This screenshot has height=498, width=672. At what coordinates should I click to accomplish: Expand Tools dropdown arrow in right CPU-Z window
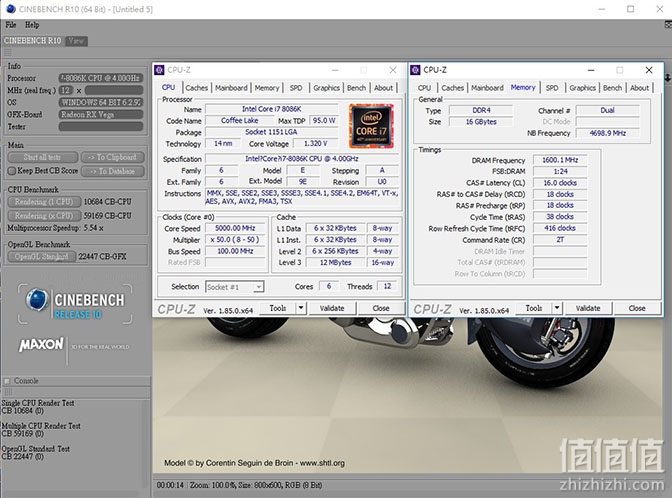557,308
